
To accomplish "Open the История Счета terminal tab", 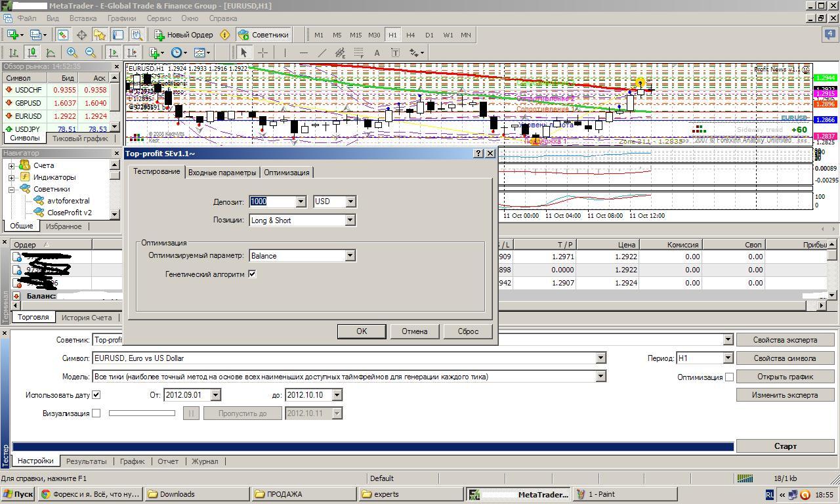I will point(87,317).
